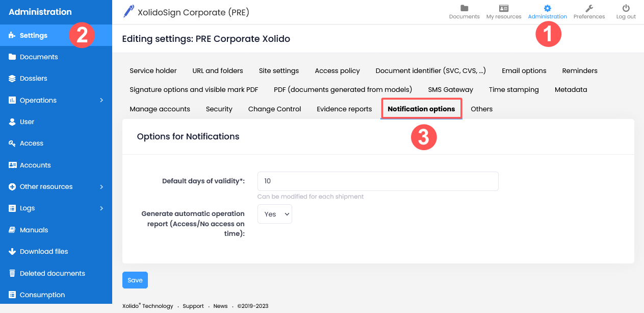Image resolution: width=644 pixels, height=313 pixels.
Task: Open the Others tab
Action: coord(481,109)
